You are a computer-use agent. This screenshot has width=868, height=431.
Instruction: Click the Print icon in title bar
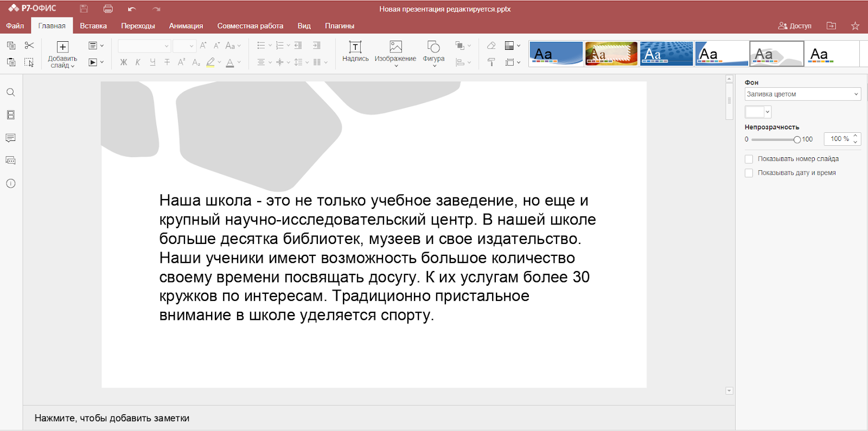pos(108,9)
